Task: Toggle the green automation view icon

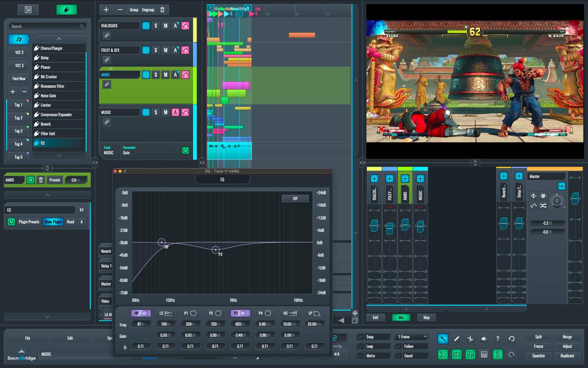Action: click(x=470, y=354)
